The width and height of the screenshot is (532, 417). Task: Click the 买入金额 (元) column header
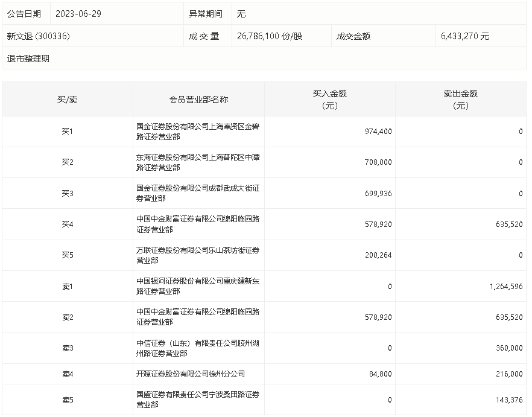[330, 100]
